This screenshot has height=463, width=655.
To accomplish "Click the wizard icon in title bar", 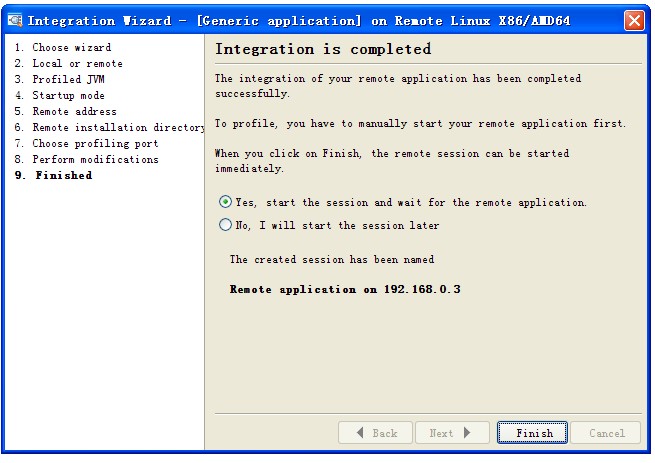I will pyautogui.click(x=15, y=20).
